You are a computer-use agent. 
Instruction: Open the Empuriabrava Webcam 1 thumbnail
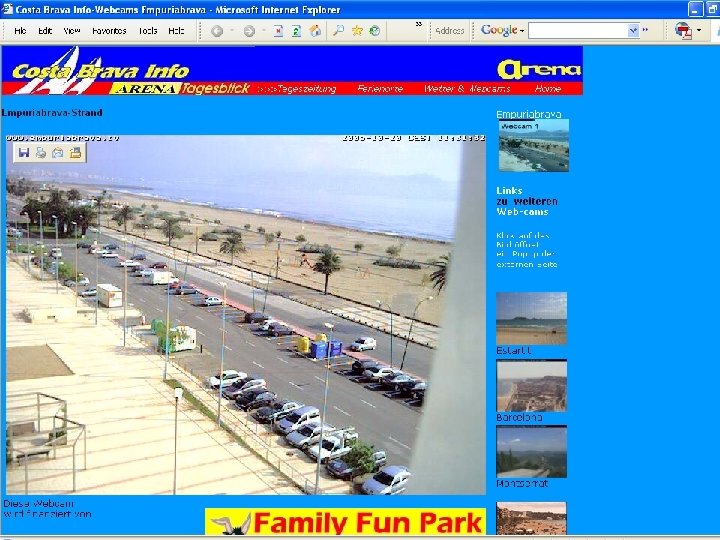point(534,146)
